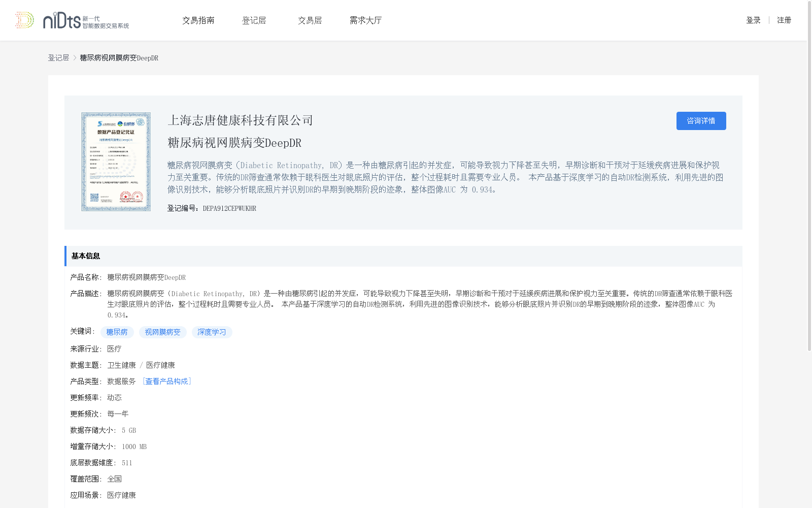812x508 pixels.
Task: Click the 应用场景 value 医疗健康
Action: (x=122, y=495)
